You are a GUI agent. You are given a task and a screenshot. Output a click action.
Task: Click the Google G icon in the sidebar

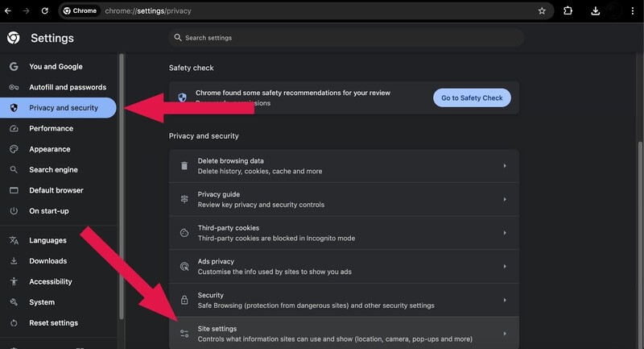click(14, 66)
